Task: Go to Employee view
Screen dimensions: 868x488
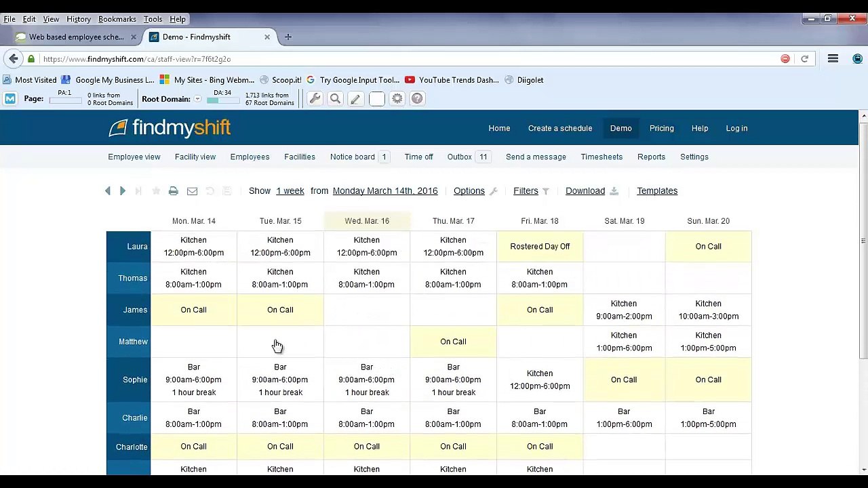Action: tap(134, 157)
